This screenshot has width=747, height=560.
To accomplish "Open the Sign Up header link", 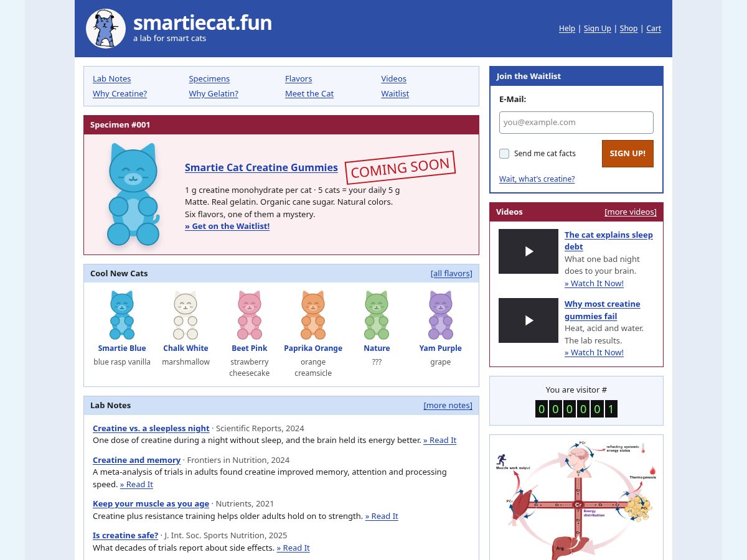I will [598, 29].
